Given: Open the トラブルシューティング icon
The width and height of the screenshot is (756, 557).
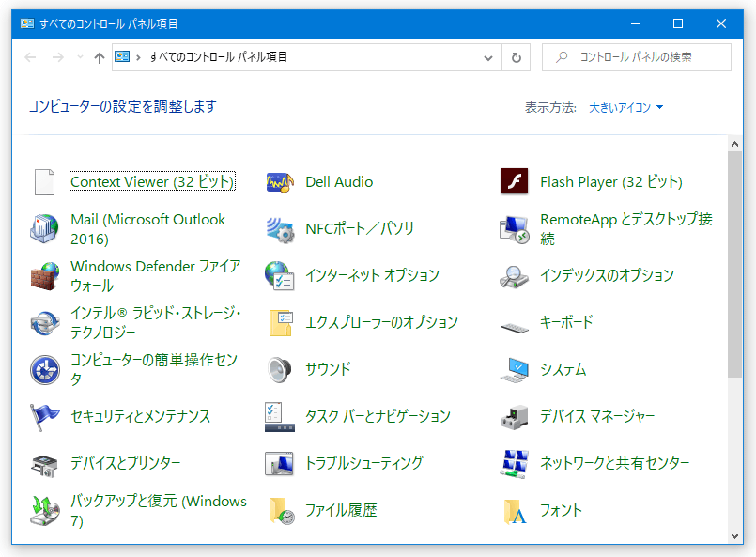Looking at the screenshot, I should [280, 464].
